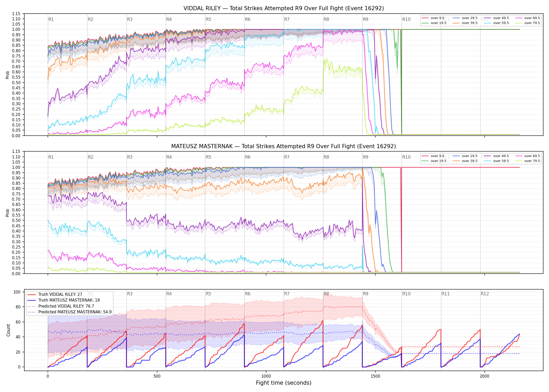Screen dimensions: 549x392
Task: Click the R8 round label in Masternak chart
Action: [x=326, y=157]
